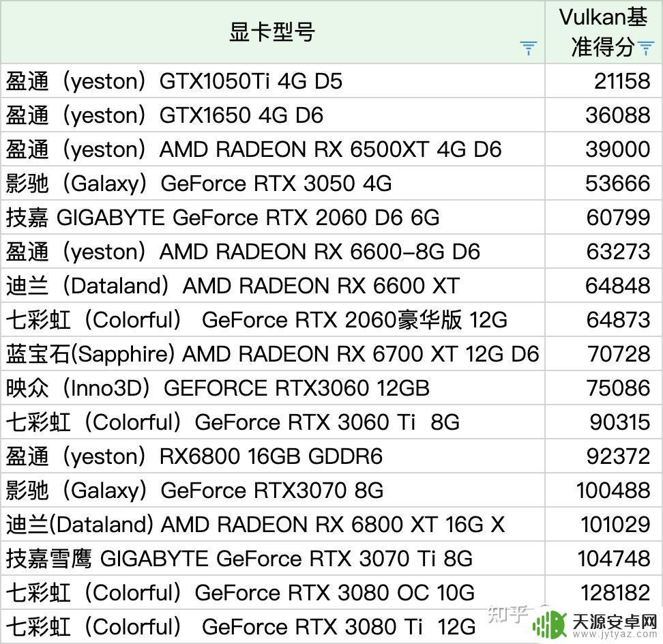Open filter on 显卡型号 column header
The height and width of the screenshot is (644, 663).
tap(528, 48)
